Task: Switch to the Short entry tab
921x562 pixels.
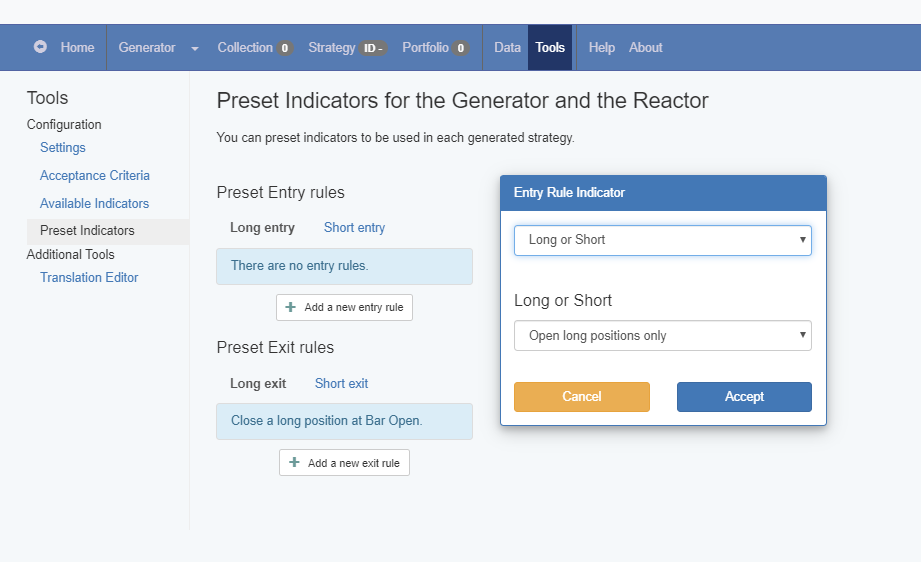Action: (354, 228)
